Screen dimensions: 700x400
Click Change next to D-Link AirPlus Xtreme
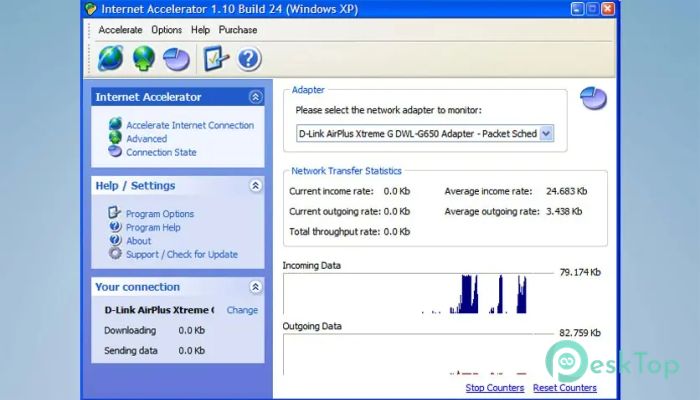(x=242, y=310)
